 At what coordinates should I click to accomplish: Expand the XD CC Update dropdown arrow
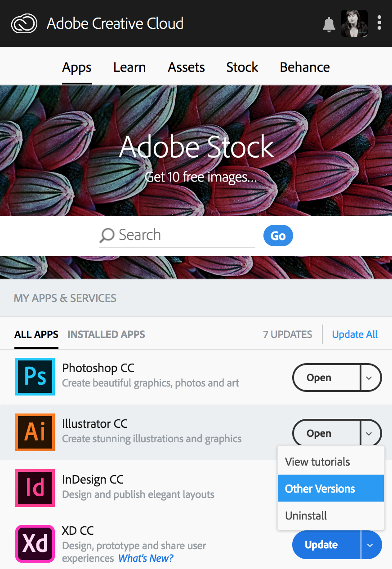coord(370,545)
